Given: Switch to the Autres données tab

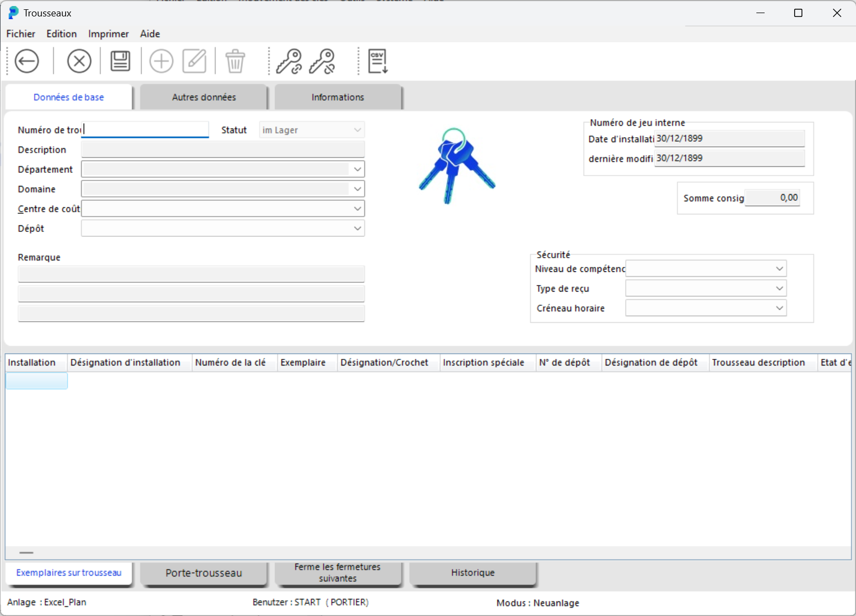Looking at the screenshot, I should pos(204,97).
